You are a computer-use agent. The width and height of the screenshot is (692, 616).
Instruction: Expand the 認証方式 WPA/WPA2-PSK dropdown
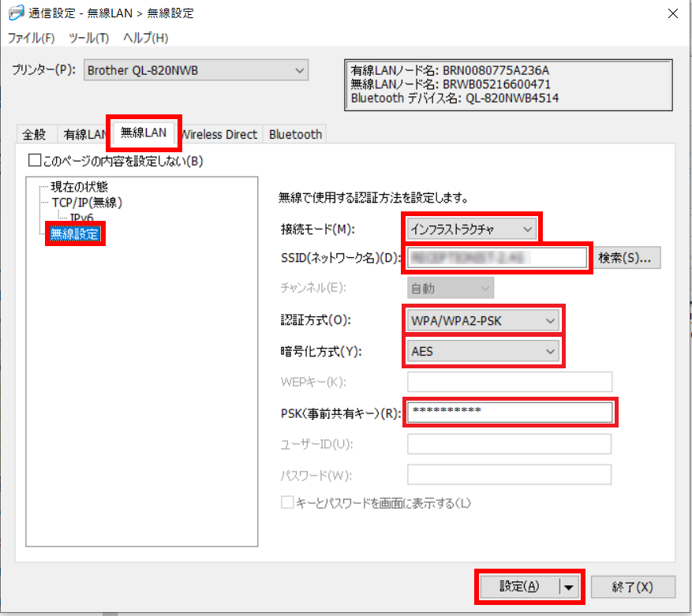pos(484,321)
